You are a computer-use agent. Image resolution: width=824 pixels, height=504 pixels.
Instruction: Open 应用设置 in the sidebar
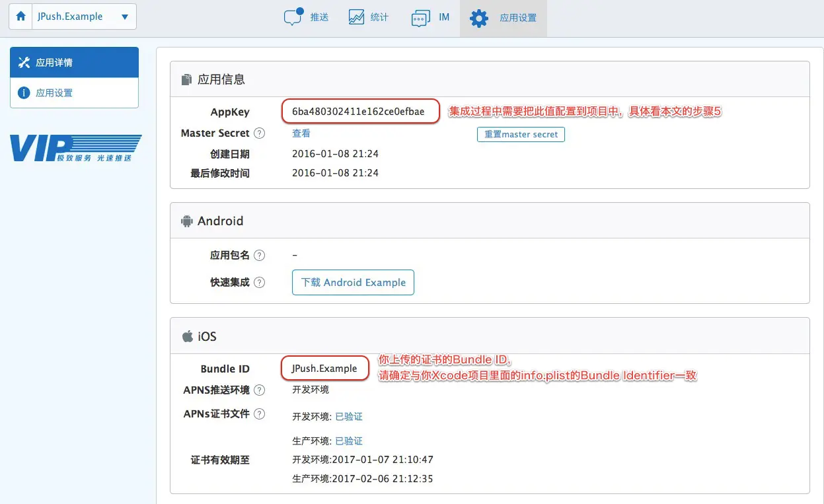(74, 92)
